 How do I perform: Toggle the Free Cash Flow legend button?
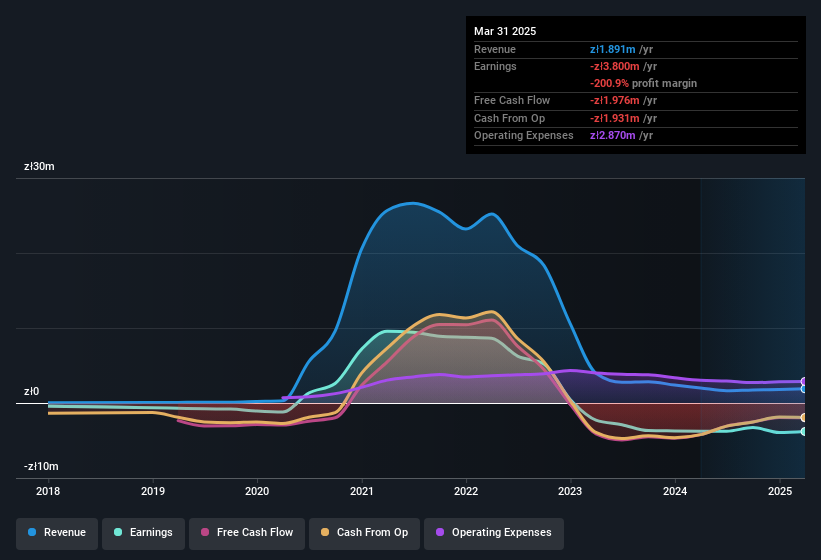tap(247, 532)
